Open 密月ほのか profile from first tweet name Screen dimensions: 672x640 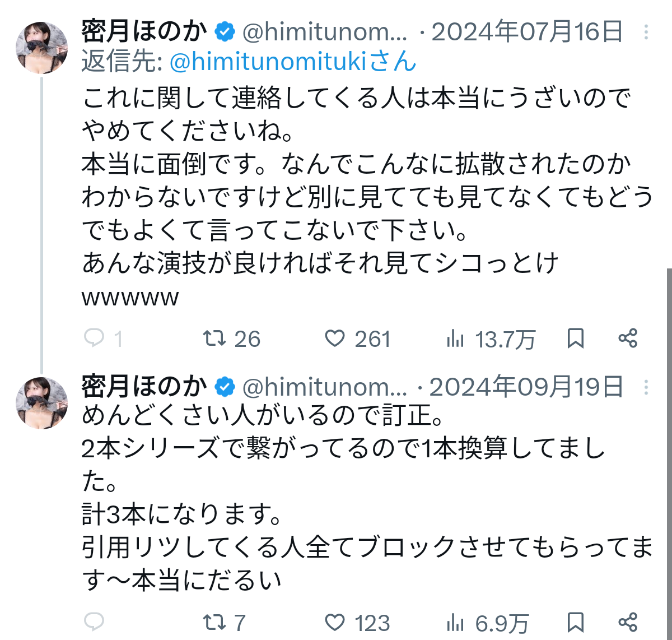click(x=144, y=31)
